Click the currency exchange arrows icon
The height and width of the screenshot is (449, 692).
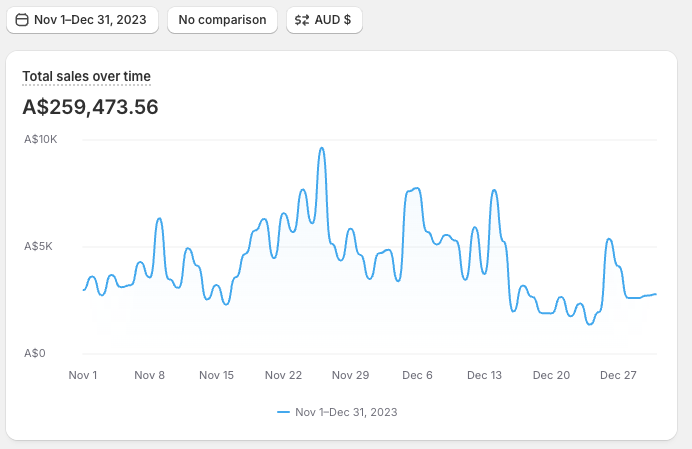(x=301, y=20)
